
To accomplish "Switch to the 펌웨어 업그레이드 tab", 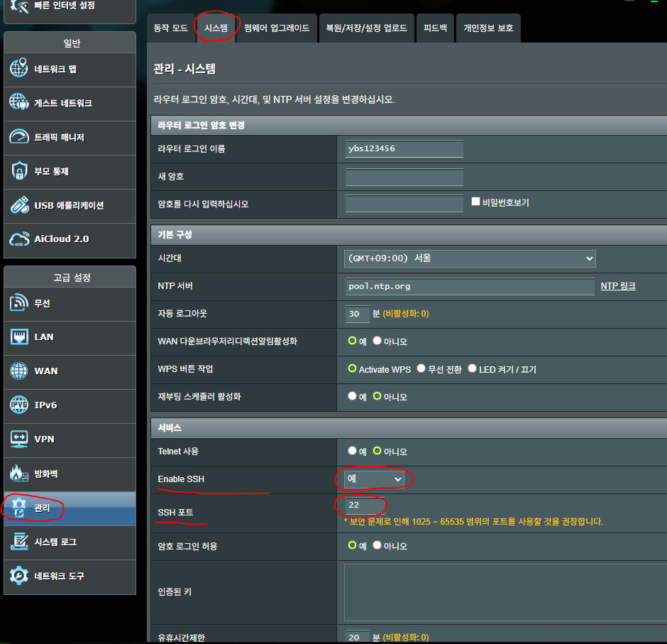I will pyautogui.click(x=277, y=28).
